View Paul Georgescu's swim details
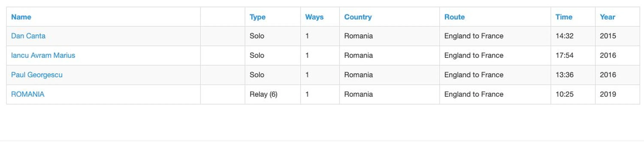 pyautogui.click(x=37, y=75)
